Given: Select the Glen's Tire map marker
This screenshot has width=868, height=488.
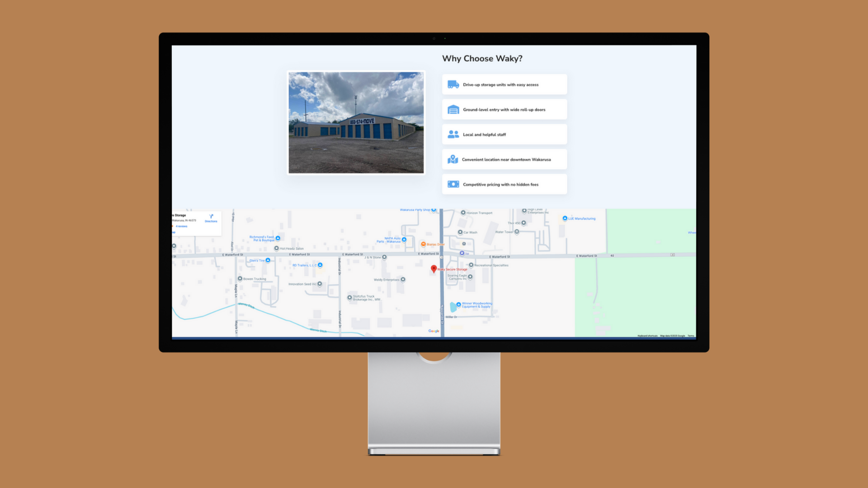Looking at the screenshot, I should pos(268,260).
